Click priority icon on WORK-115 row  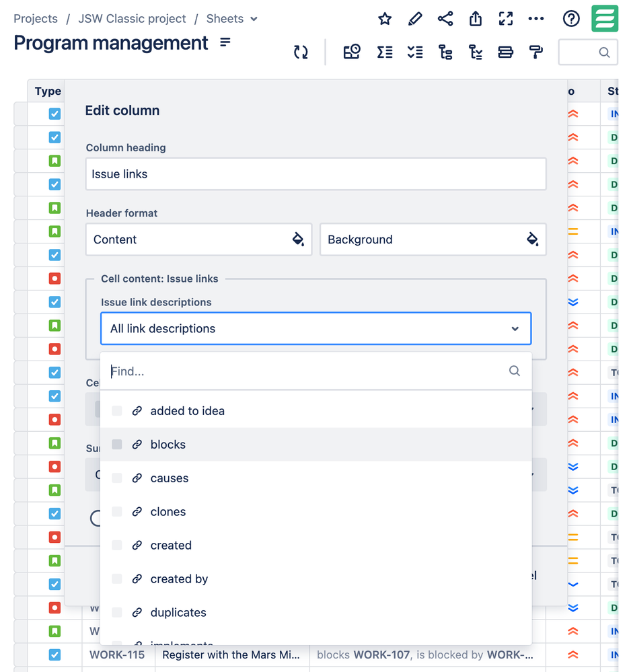point(573,655)
